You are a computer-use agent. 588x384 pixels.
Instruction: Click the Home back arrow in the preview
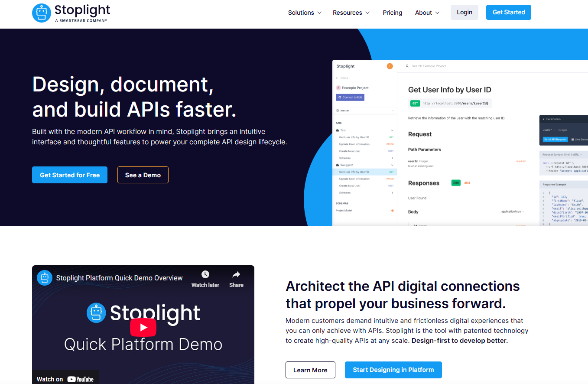pos(337,78)
